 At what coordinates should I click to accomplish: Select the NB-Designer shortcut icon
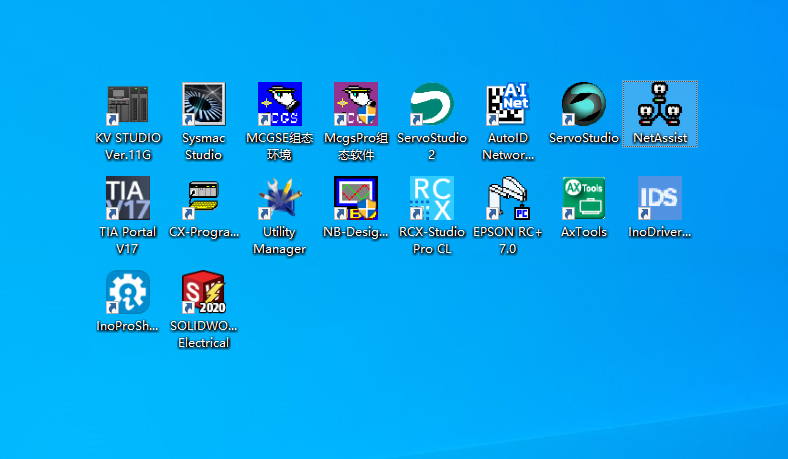point(355,198)
